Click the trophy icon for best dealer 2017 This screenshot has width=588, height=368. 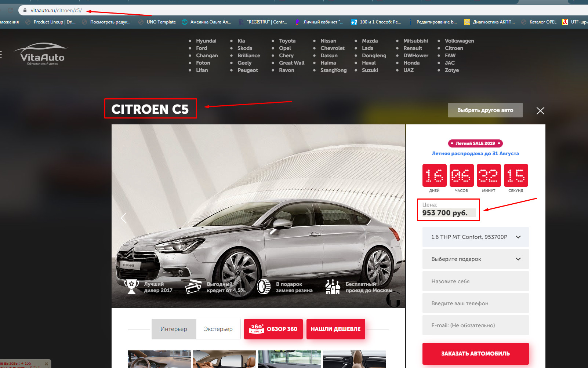click(x=131, y=287)
